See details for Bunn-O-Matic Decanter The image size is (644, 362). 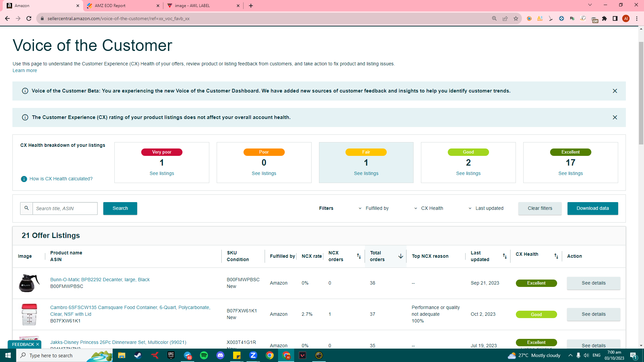[x=594, y=283]
